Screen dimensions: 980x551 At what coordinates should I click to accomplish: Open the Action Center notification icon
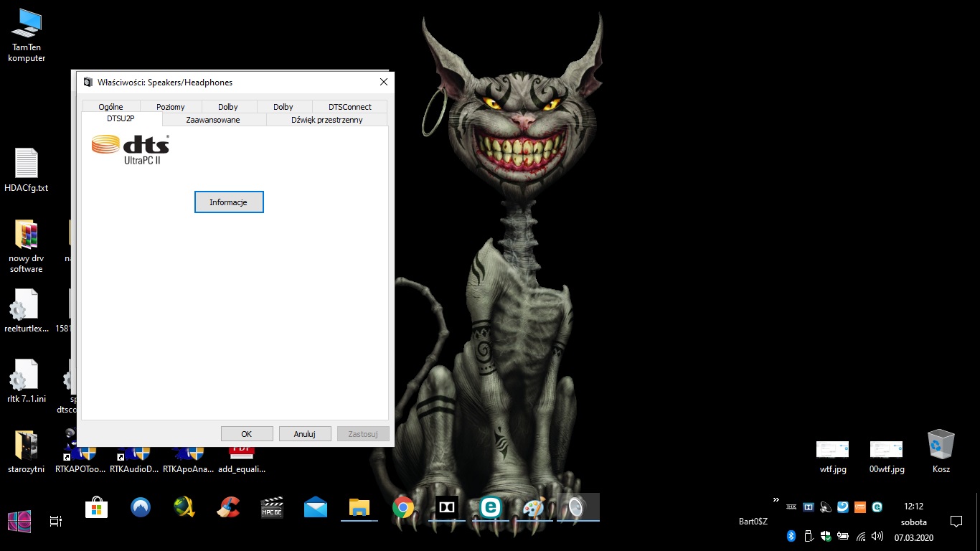(x=956, y=521)
